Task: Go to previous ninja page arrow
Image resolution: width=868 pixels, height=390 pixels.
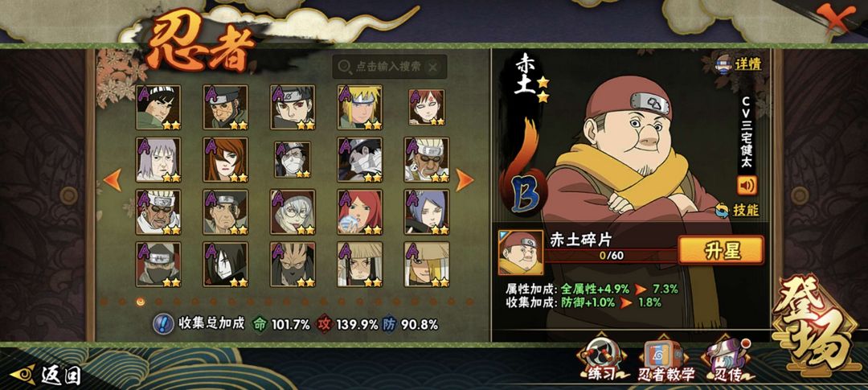Action: coord(113,180)
